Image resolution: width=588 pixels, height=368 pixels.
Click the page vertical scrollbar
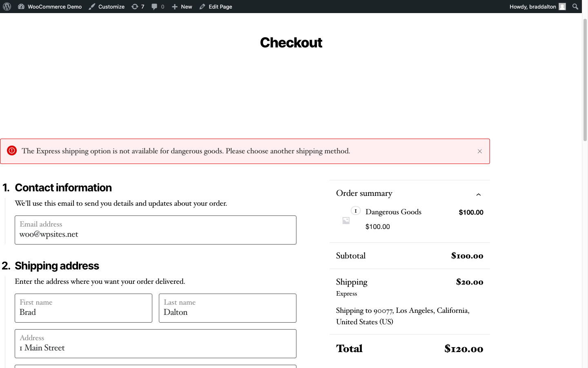(x=585, y=82)
